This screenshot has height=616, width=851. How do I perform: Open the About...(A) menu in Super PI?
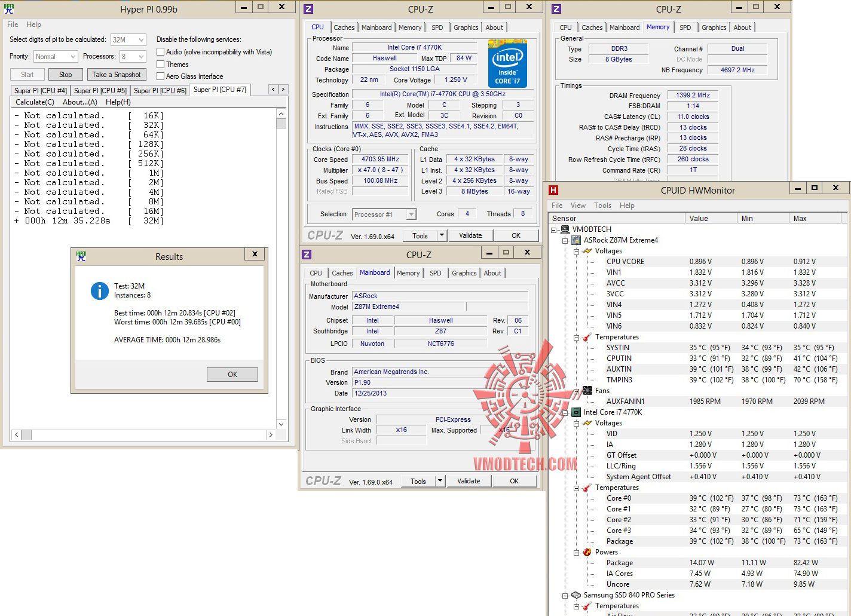pos(80,102)
